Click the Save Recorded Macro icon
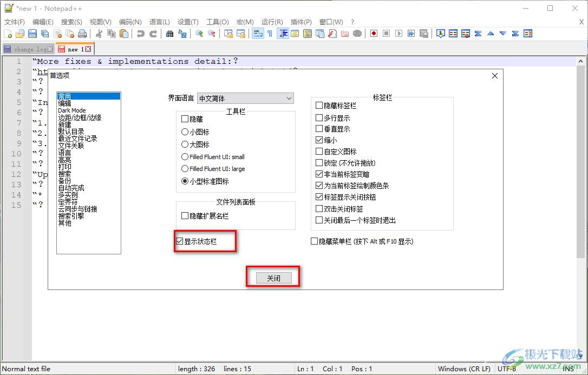This screenshot has height=375, width=588. coord(424,34)
